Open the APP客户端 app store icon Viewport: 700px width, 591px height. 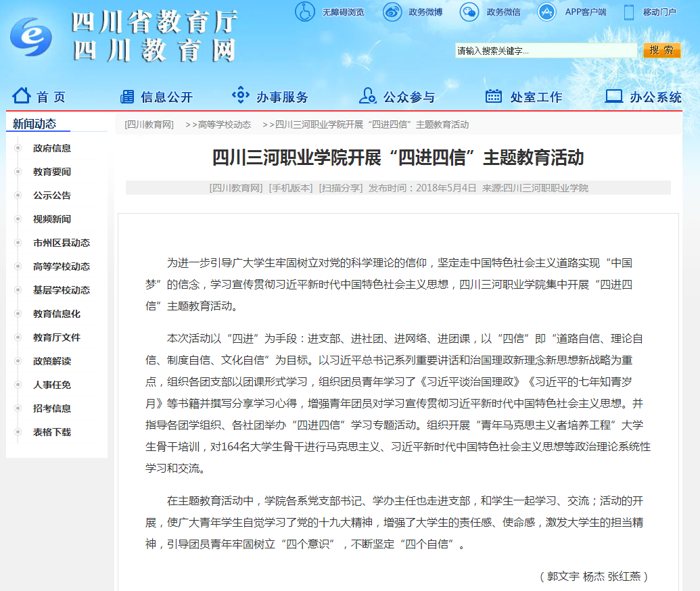547,11
